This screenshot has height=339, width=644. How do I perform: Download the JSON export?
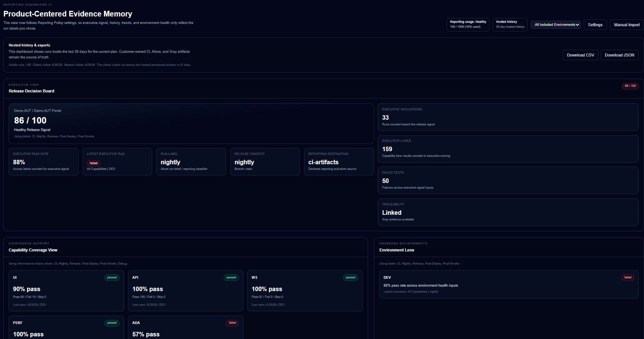click(619, 55)
